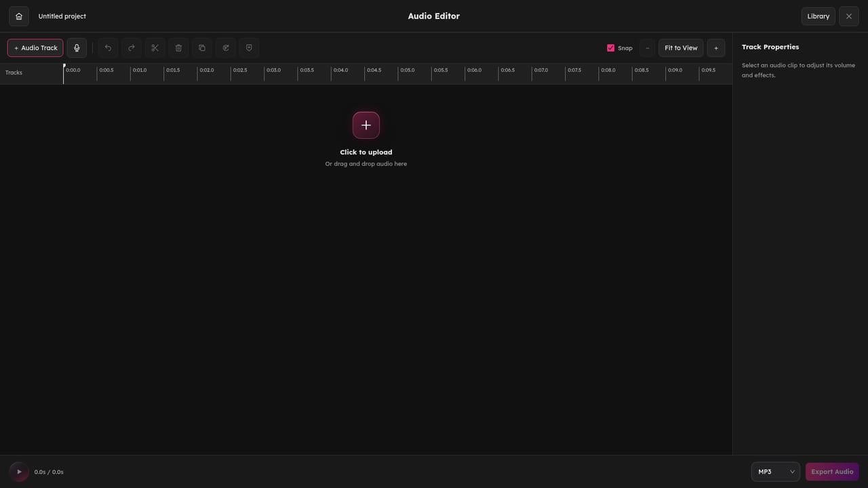Start recording with the microphone icon
868x488 pixels.
coord(77,48)
